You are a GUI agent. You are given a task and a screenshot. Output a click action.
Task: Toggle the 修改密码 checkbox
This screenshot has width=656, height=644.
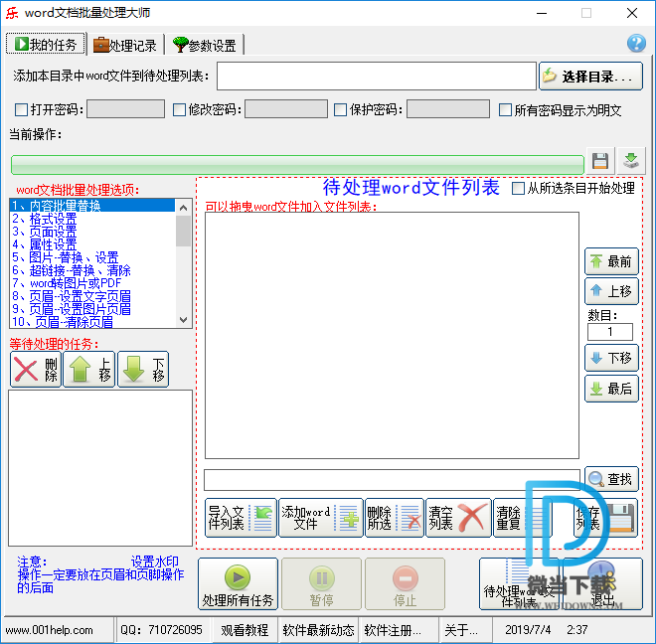tap(180, 110)
